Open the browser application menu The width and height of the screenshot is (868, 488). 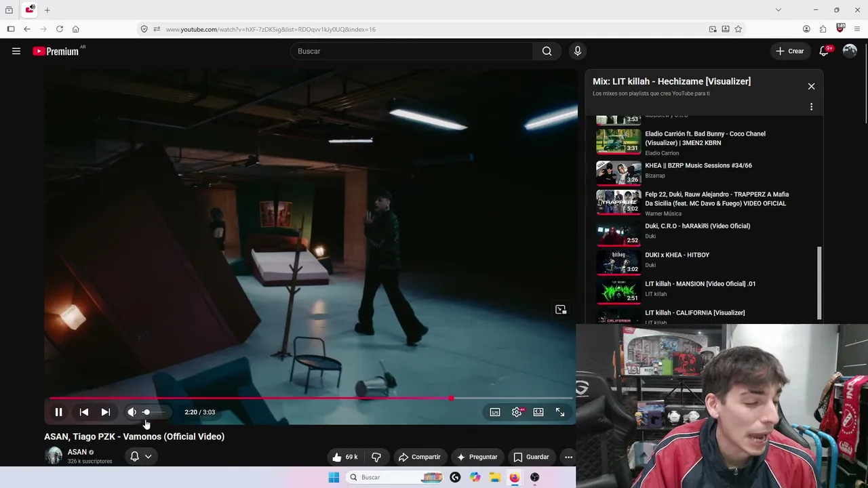(x=858, y=29)
